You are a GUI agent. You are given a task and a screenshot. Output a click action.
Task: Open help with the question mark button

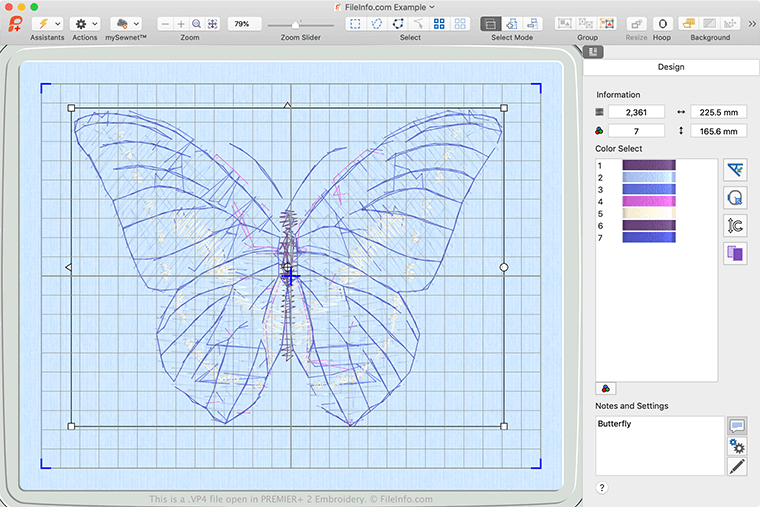(602, 488)
